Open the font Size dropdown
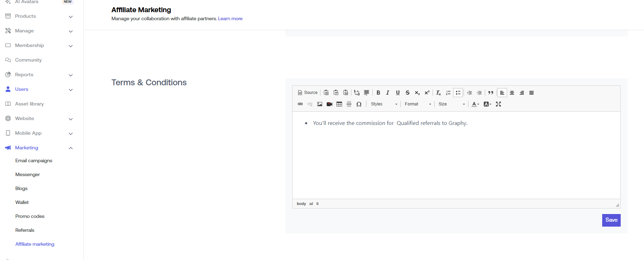The height and width of the screenshot is (260, 644). coord(451,104)
